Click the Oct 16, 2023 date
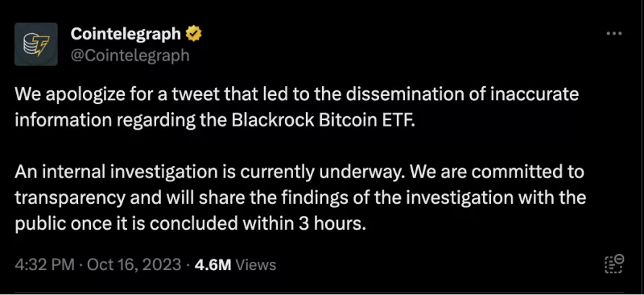This screenshot has width=644, height=295. tap(134, 264)
